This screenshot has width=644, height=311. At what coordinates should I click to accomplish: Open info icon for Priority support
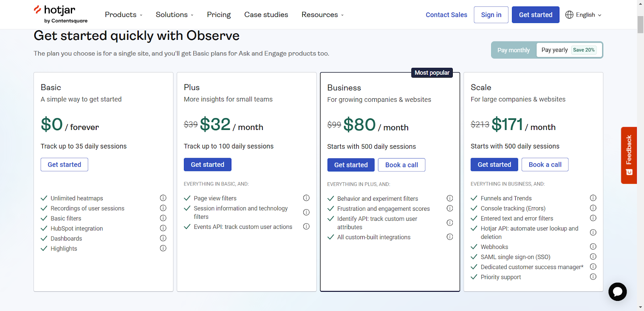[x=593, y=277]
